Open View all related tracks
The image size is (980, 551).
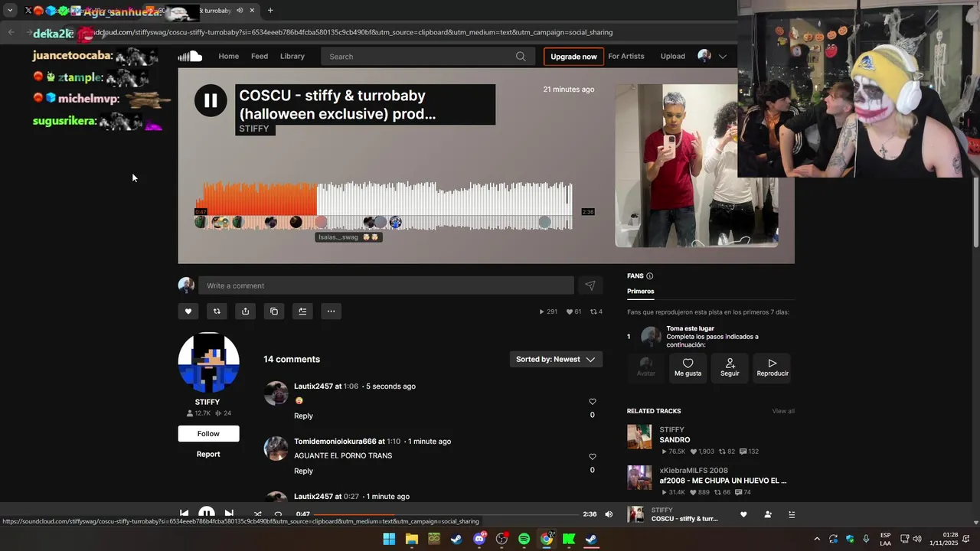783,412
